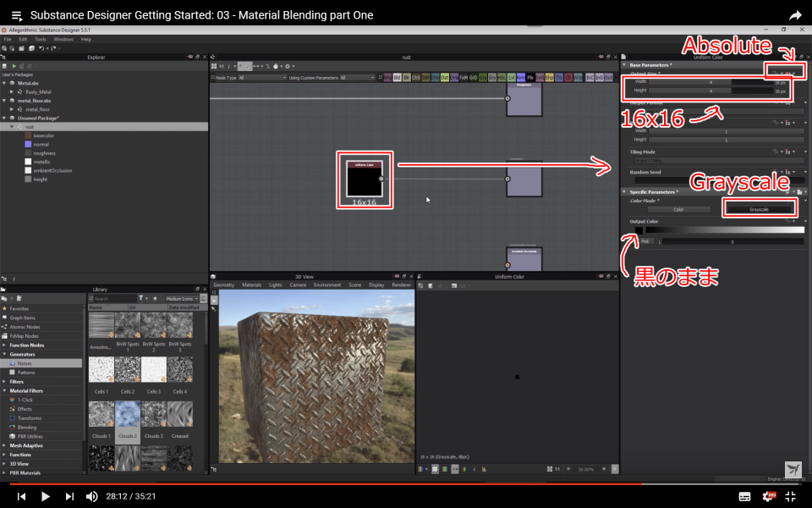The image size is (812, 508).
Task: Toggle Library favorites star filter
Action: coord(155,299)
